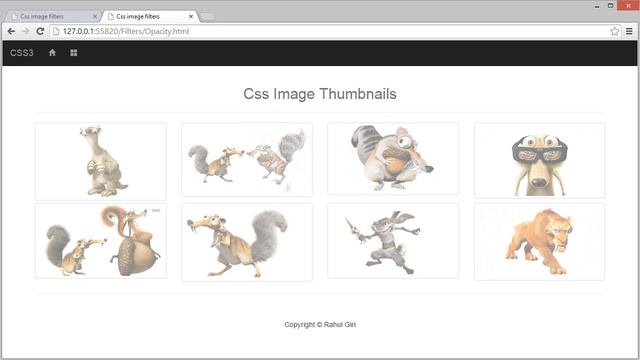
Task: Open the two squirrels fighting thumbnail
Action: (247, 159)
